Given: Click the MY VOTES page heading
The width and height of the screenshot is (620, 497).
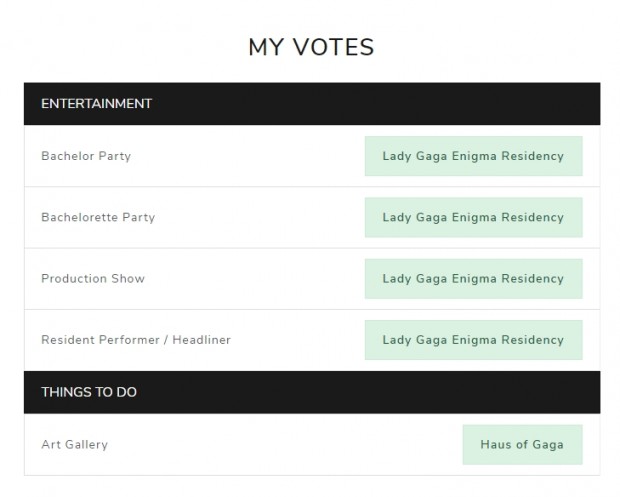Looking at the screenshot, I should [311, 47].
